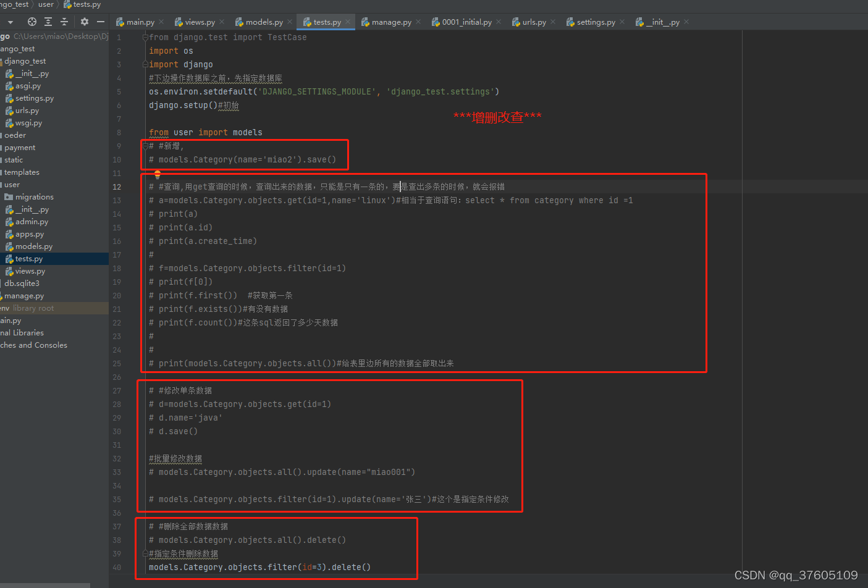Click 'import os' on line 2
This screenshot has width=868, height=588.
coord(171,51)
